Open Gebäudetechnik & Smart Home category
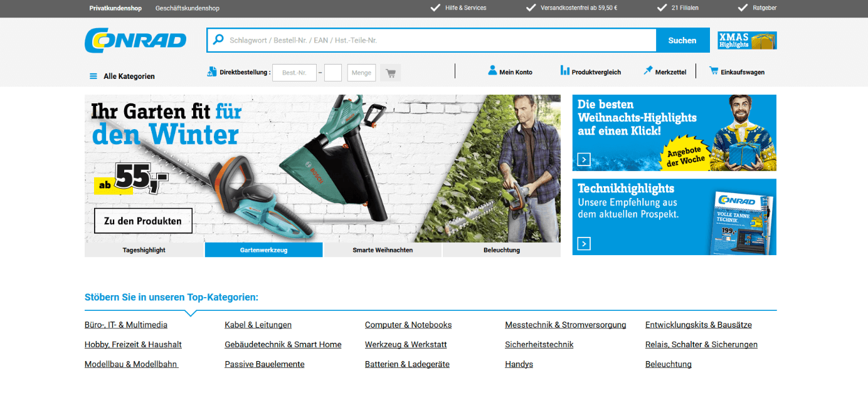Screen dimensions: 868x403 [283, 344]
